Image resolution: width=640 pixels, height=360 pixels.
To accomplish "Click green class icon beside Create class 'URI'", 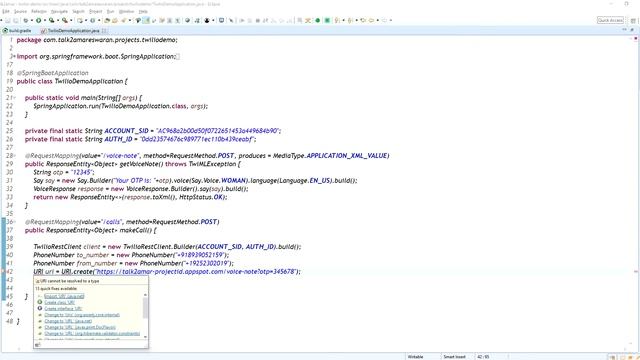I will point(40,302).
